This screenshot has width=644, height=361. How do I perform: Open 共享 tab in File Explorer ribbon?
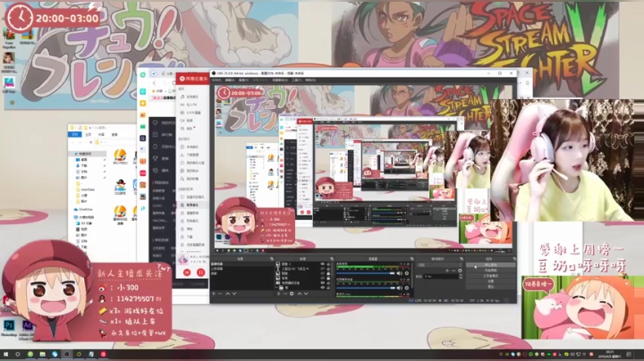101,134
